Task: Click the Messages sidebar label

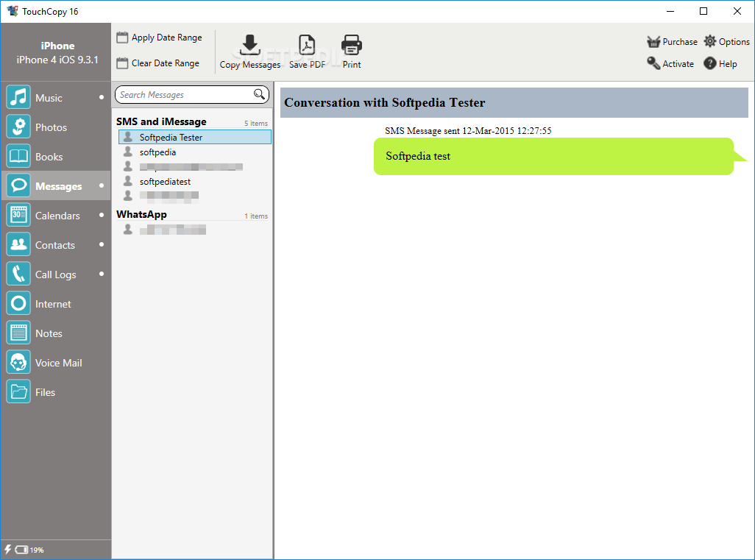Action: pos(58,186)
